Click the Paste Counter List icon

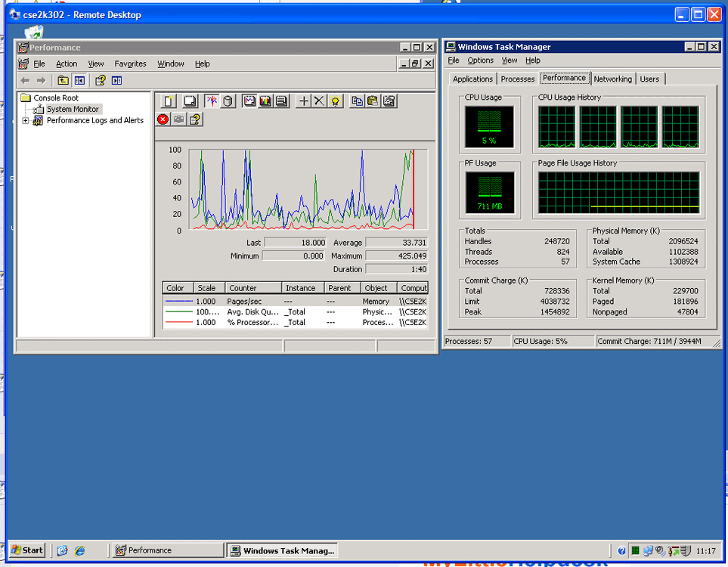click(373, 101)
